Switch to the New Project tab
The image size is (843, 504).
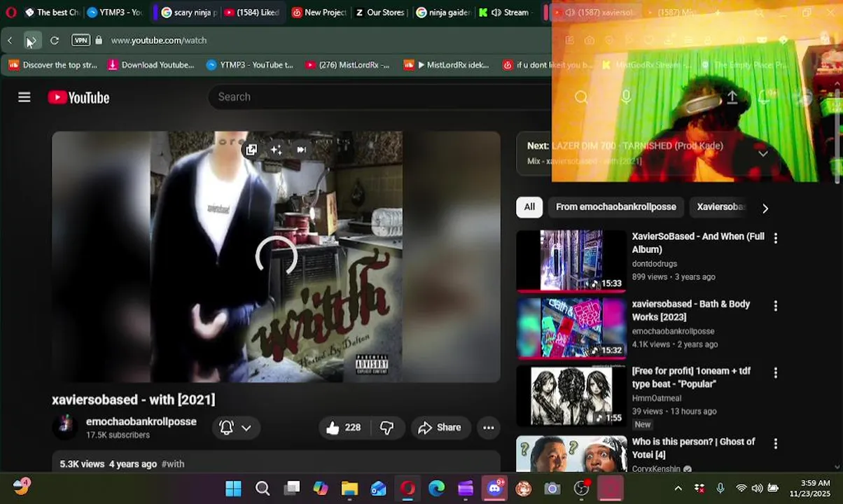pyautogui.click(x=319, y=12)
